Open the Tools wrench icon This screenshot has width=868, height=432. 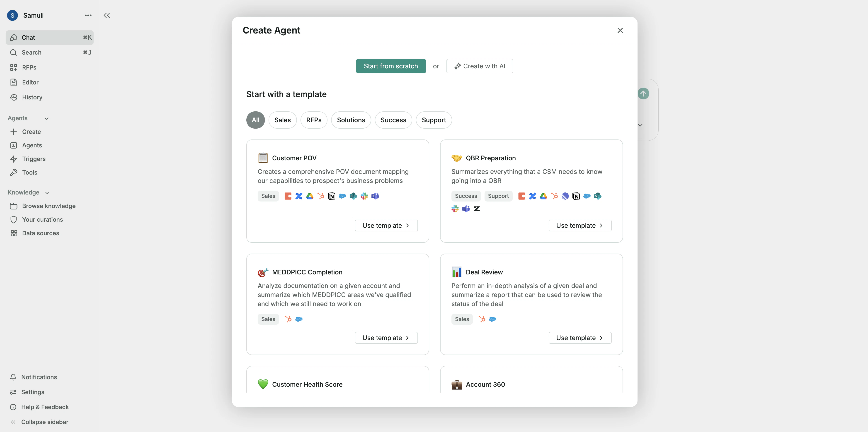(13, 172)
